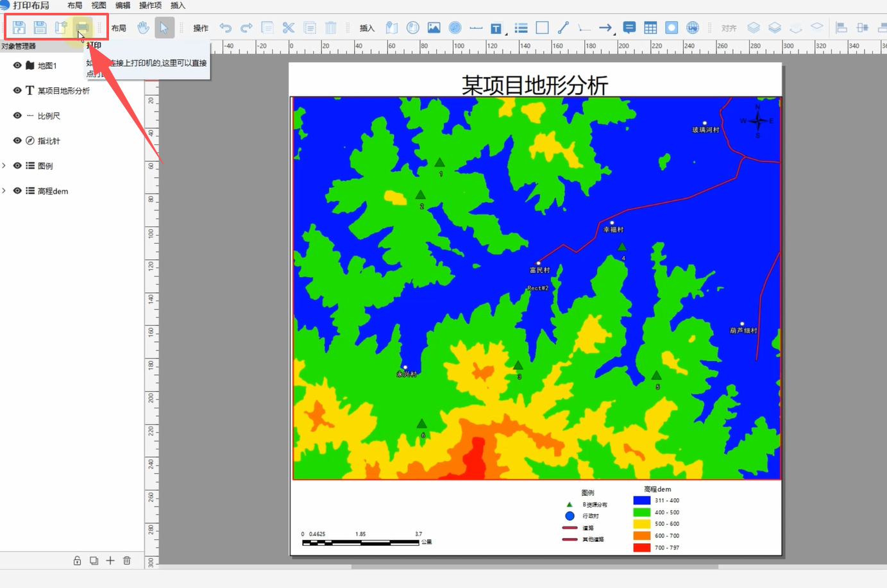The height and width of the screenshot is (588, 887).
Task: Open the text tool dropdown arrow
Action: coord(506,33)
